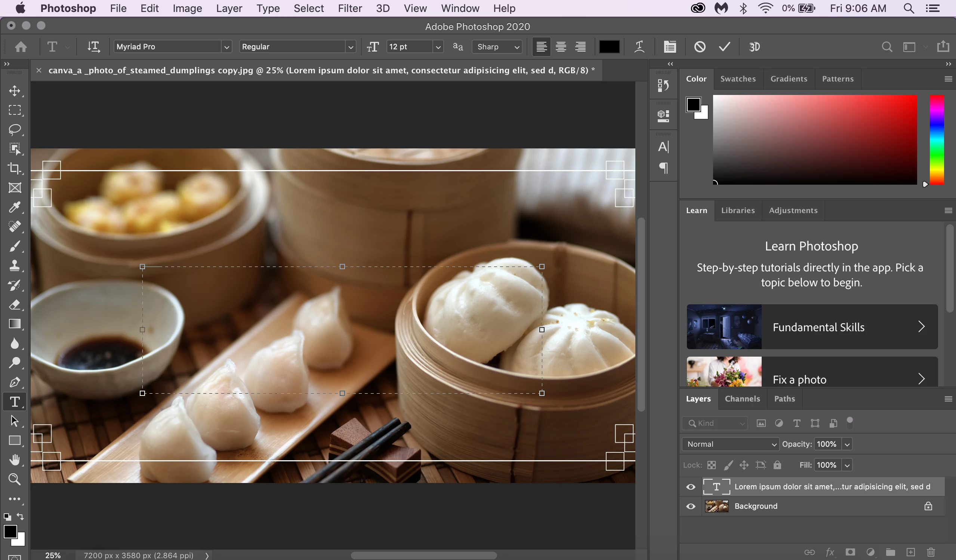This screenshot has height=560, width=956.
Task: Expand the anti-aliasing Sharp dropdown
Action: coord(497,47)
